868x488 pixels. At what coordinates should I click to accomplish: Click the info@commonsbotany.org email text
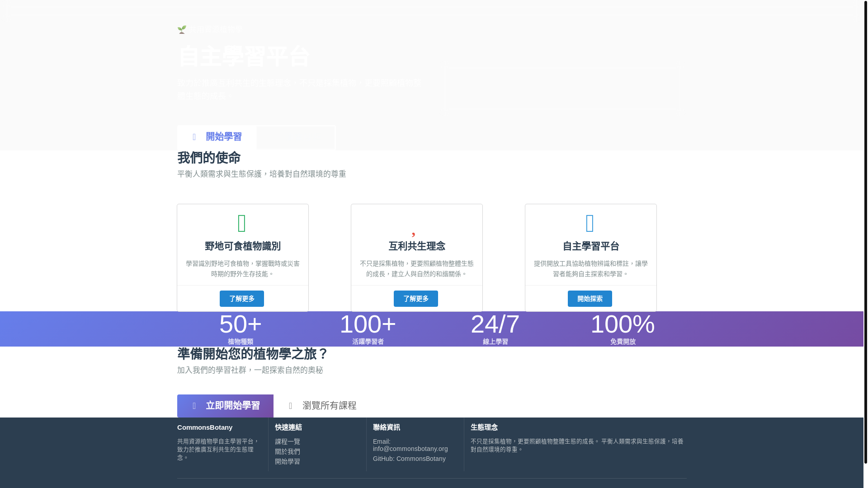tap(410, 449)
